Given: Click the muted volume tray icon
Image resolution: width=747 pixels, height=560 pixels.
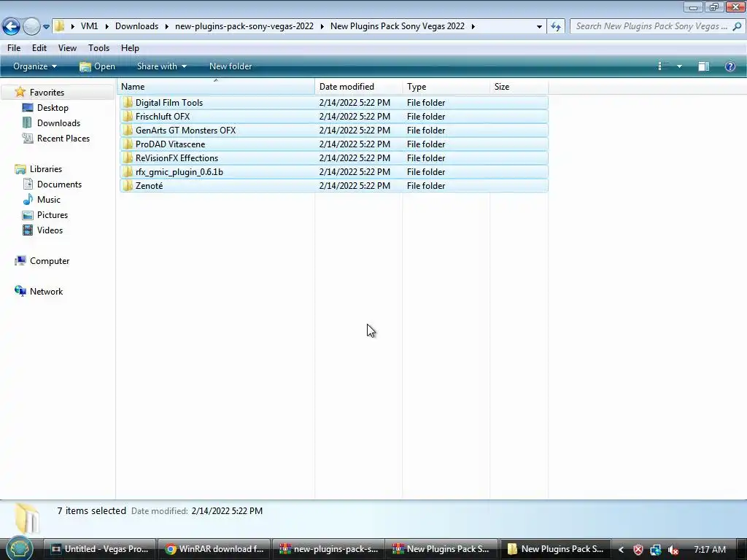Looking at the screenshot, I should click(x=673, y=550).
